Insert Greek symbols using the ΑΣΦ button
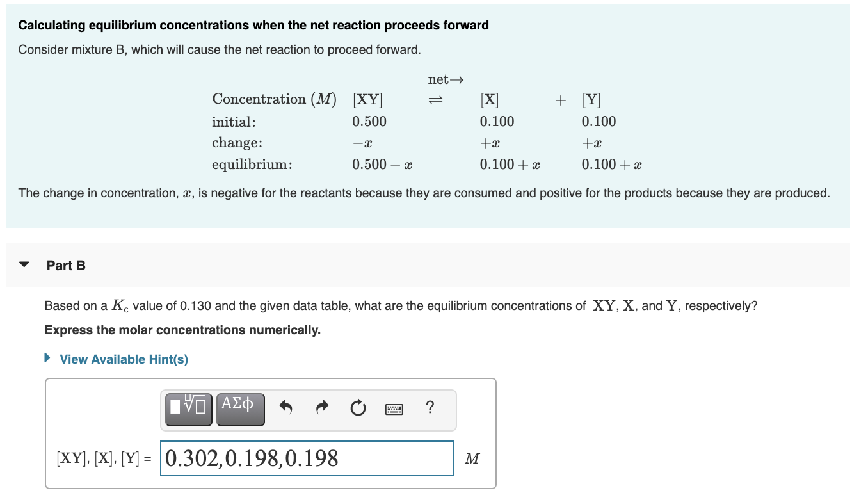The image size is (868, 493). click(x=240, y=408)
